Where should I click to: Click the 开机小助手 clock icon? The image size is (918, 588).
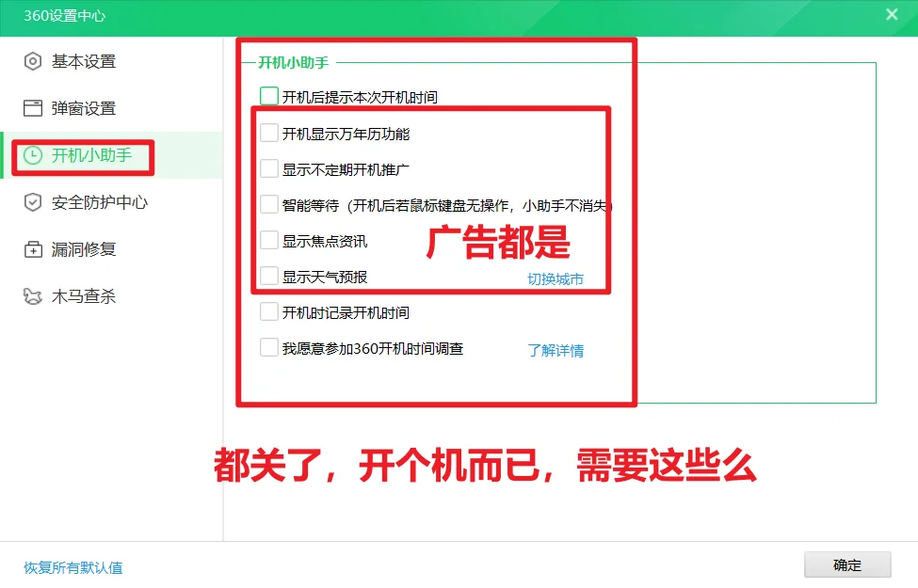pyautogui.click(x=33, y=155)
